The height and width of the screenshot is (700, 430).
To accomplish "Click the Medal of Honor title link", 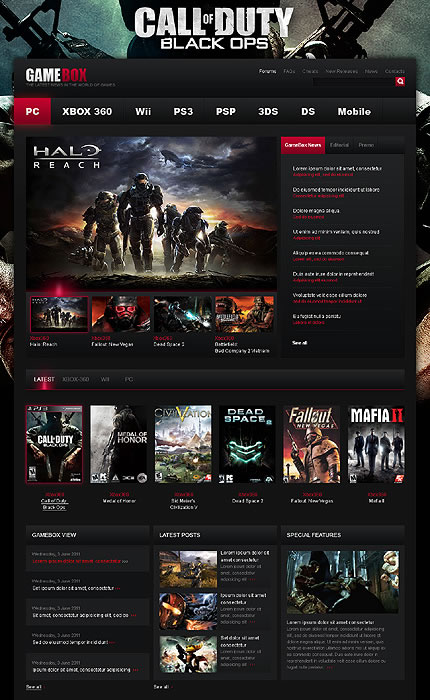I will point(119,501).
